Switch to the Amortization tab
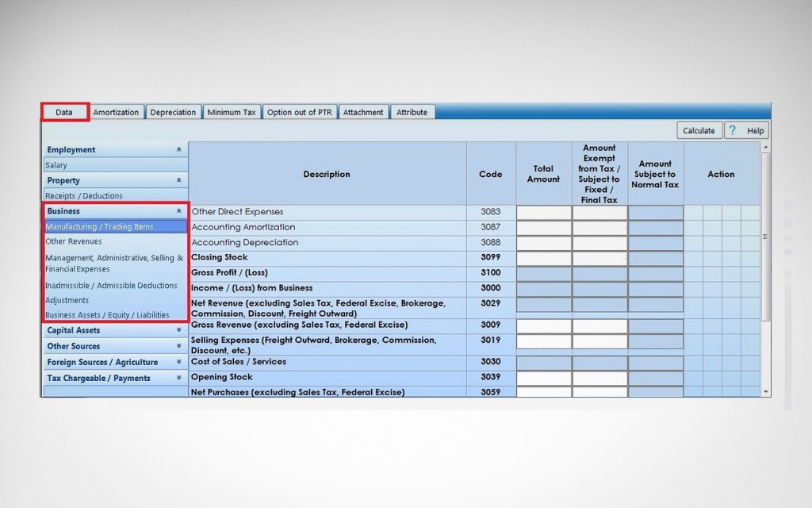The height and width of the screenshot is (508, 812). (x=116, y=112)
